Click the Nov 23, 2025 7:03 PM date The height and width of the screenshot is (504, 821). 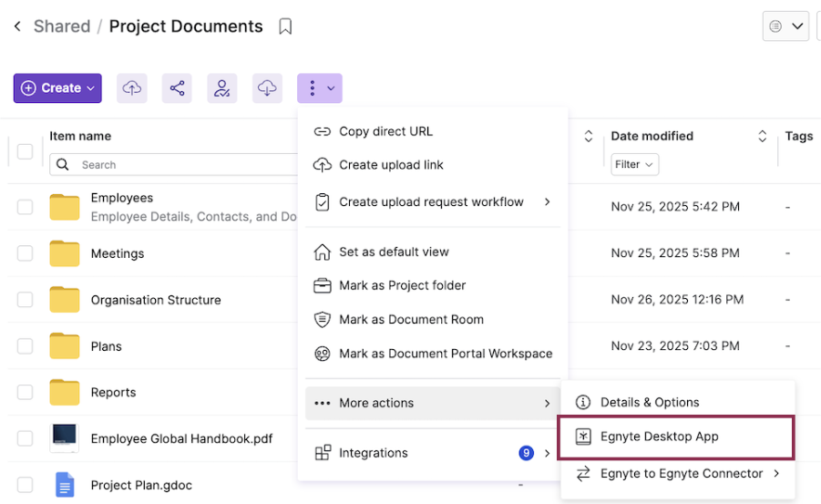[675, 345]
